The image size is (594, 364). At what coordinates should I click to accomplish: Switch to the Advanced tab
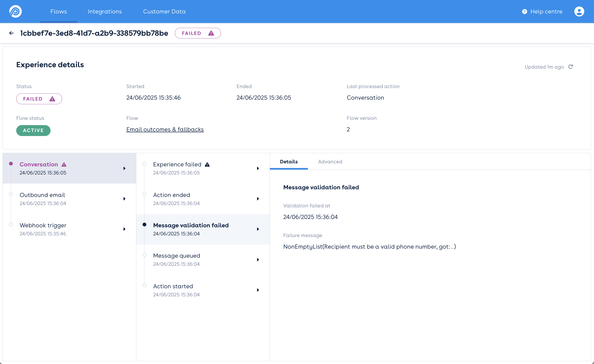pyautogui.click(x=330, y=162)
